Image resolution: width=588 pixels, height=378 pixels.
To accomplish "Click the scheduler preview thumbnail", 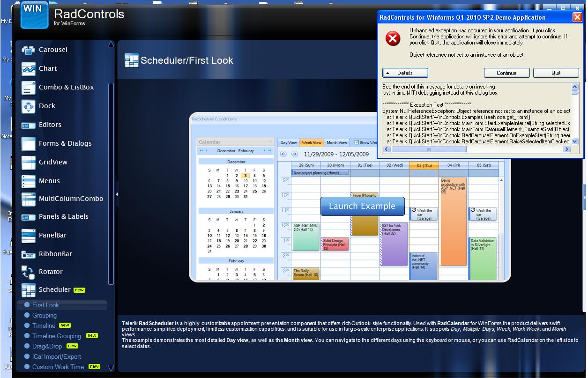I will coord(350,197).
